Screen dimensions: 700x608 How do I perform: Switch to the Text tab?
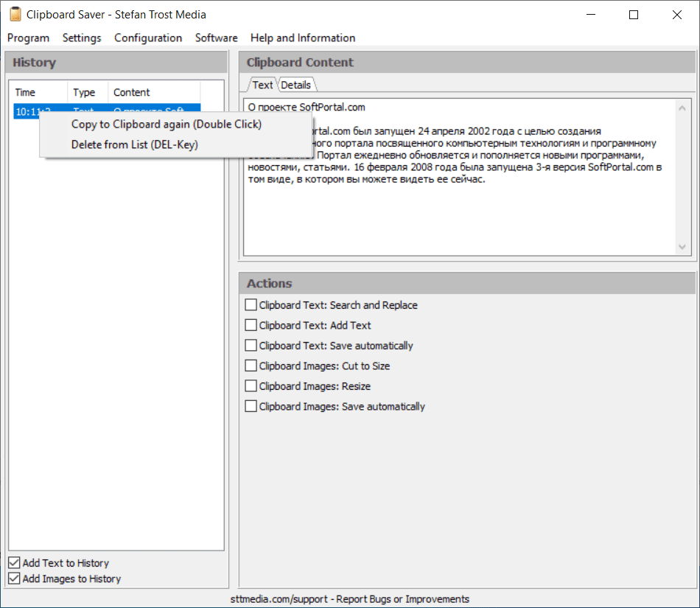point(262,85)
